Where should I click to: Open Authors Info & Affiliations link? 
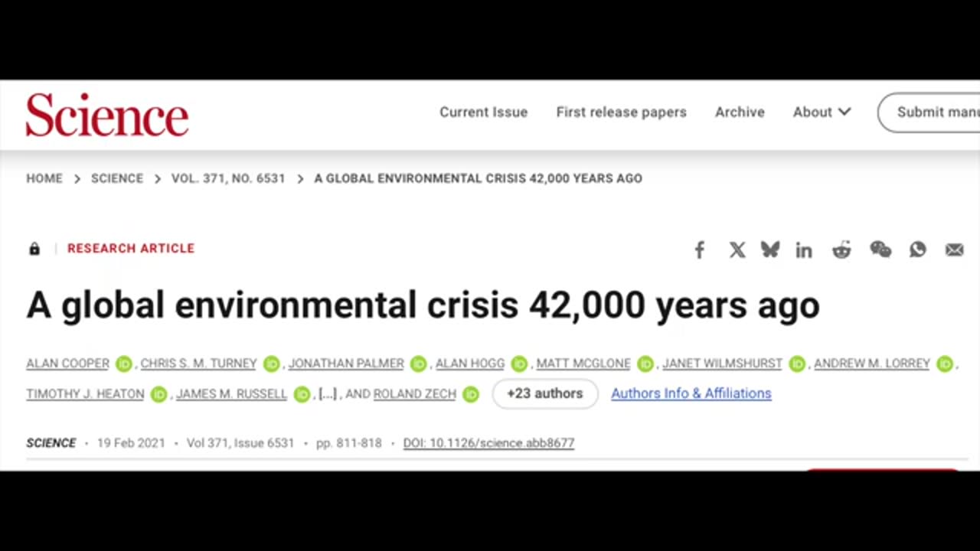click(x=691, y=393)
